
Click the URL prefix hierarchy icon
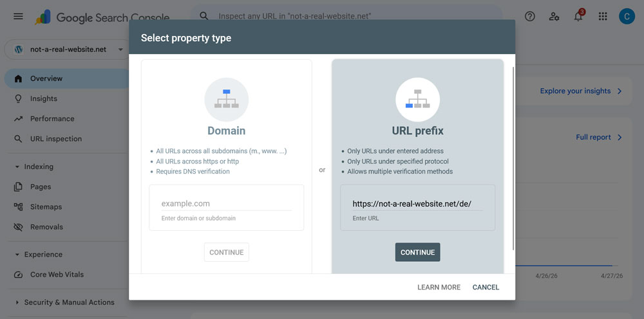coord(417,100)
